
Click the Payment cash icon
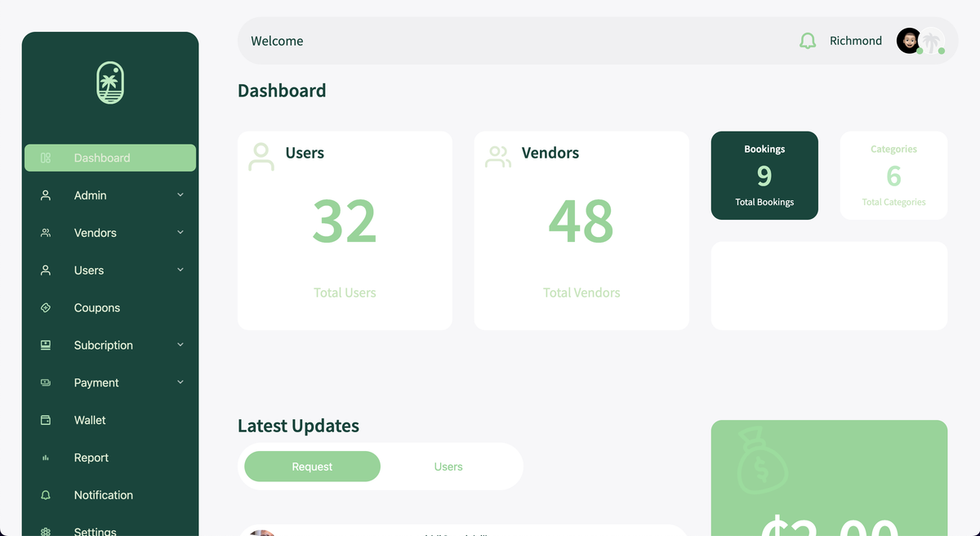click(x=46, y=382)
